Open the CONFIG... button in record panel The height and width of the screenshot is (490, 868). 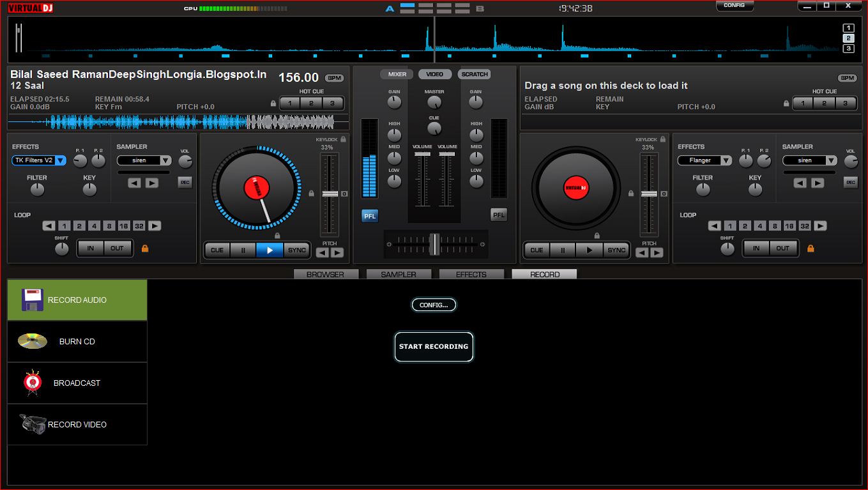click(x=434, y=305)
